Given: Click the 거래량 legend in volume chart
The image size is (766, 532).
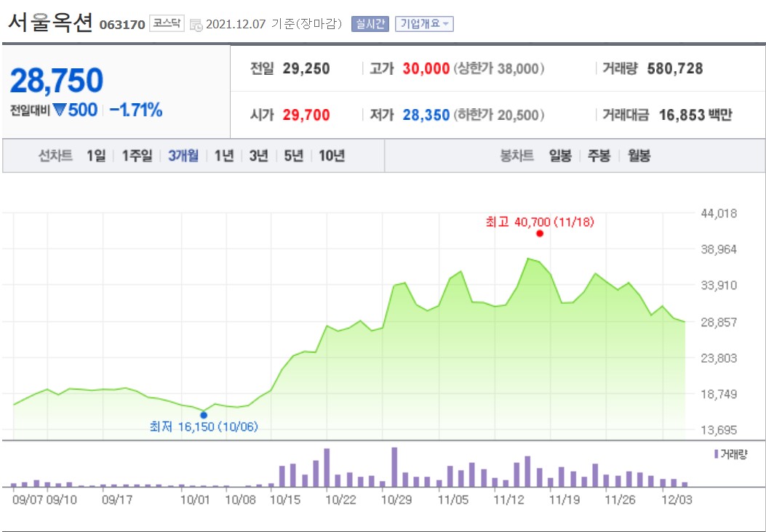Looking at the screenshot, I should point(731,454).
